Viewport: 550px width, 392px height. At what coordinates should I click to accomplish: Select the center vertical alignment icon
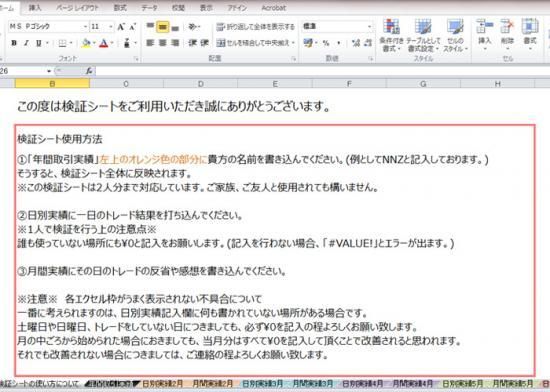162,27
